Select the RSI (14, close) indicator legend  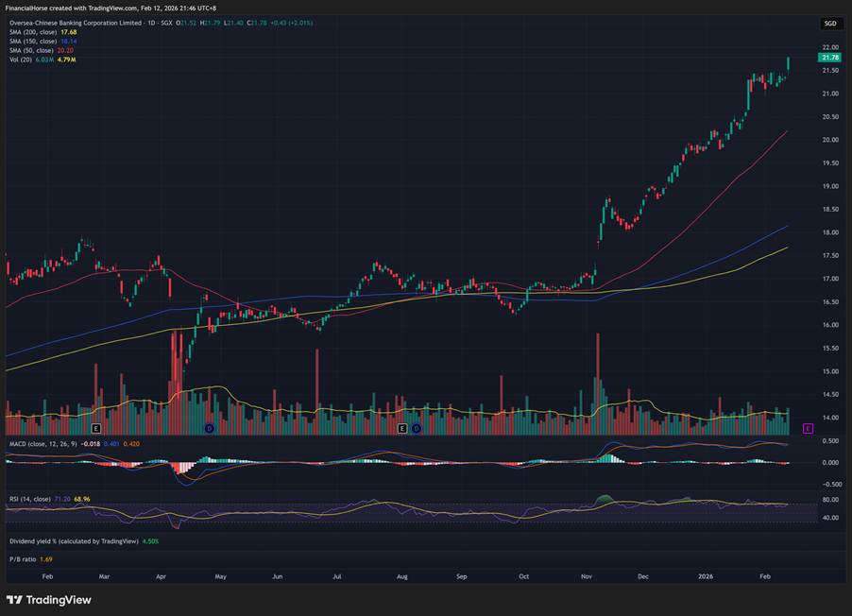tap(30, 497)
